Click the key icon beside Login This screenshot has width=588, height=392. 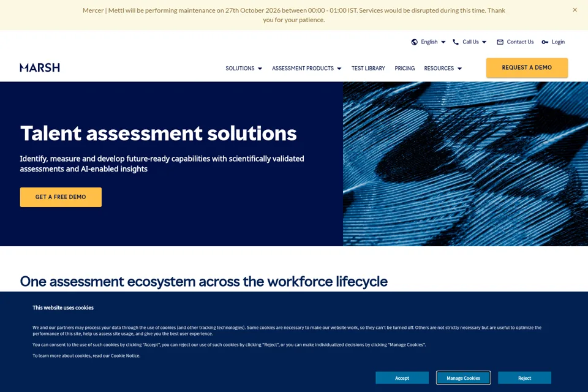pos(545,42)
